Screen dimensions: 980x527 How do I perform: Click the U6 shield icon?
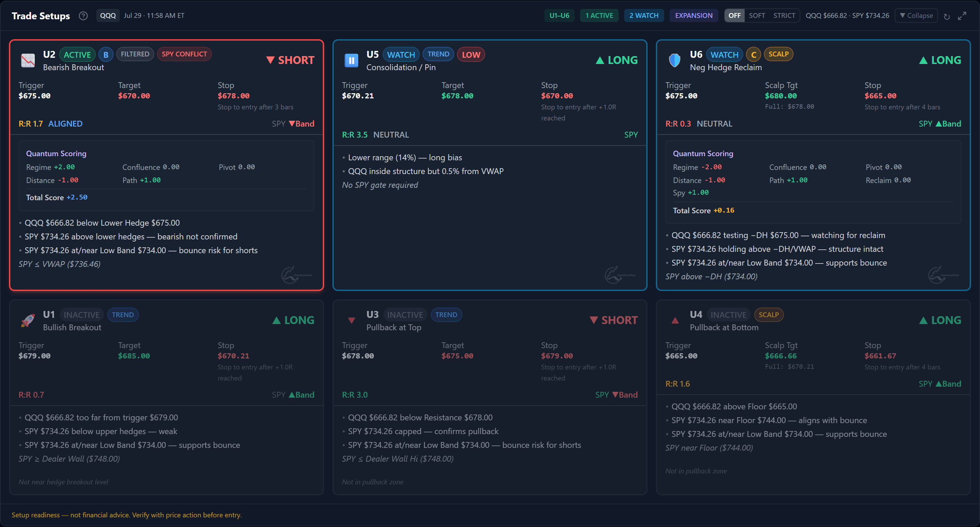pyautogui.click(x=674, y=61)
